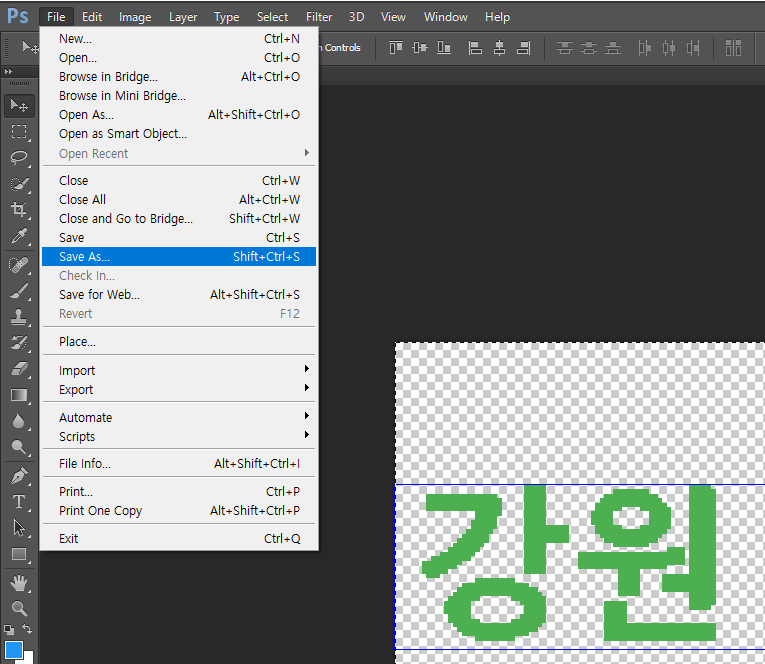Screen dimensions: 765x664
Task: Select the Dodge tool
Action: [19, 447]
